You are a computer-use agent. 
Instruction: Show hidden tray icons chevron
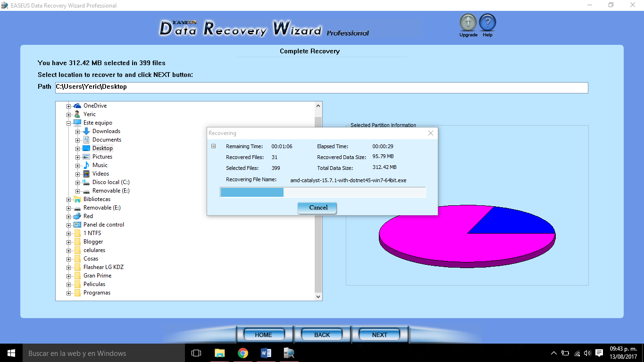point(554,353)
